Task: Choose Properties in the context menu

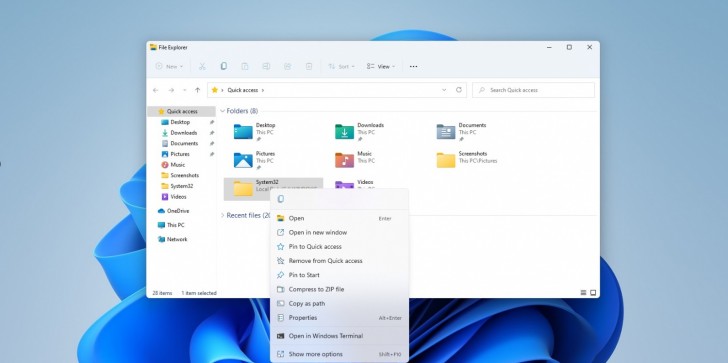Action: [339, 318]
